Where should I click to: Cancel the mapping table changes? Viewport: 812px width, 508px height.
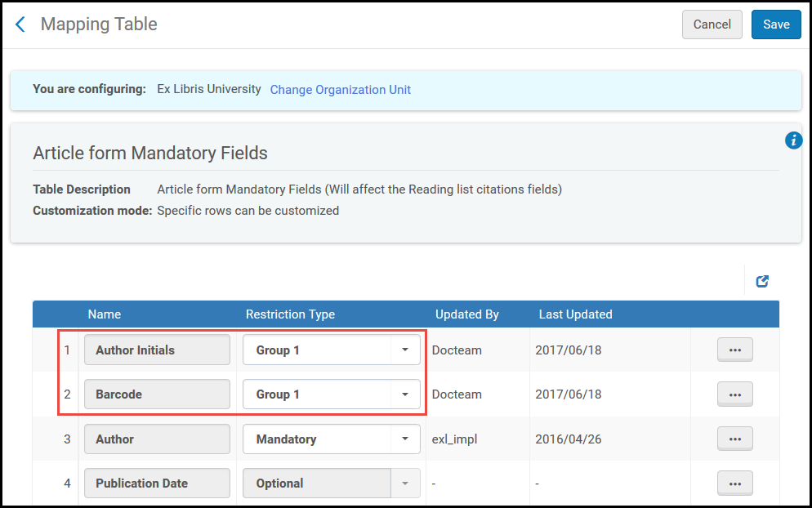coord(712,25)
